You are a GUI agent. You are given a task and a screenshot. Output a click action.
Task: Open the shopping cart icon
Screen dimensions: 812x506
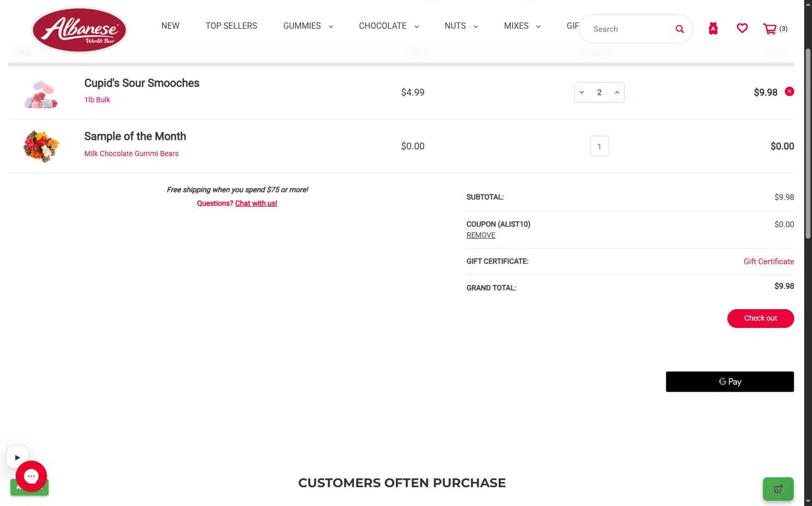coord(770,29)
